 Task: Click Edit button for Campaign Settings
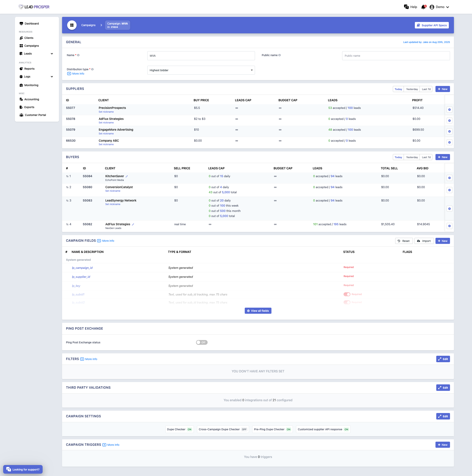click(443, 416)
